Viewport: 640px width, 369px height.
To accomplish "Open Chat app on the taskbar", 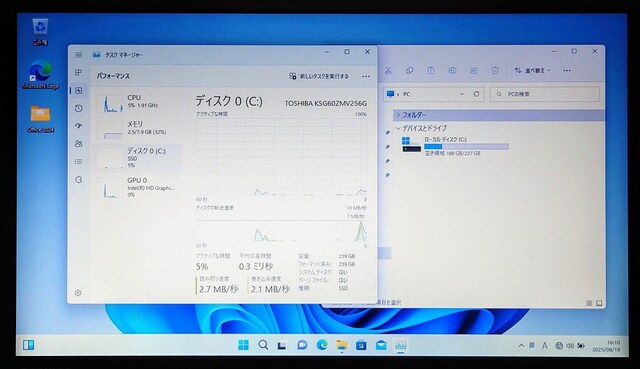I will pyautogui.click(x=302, y=345).
